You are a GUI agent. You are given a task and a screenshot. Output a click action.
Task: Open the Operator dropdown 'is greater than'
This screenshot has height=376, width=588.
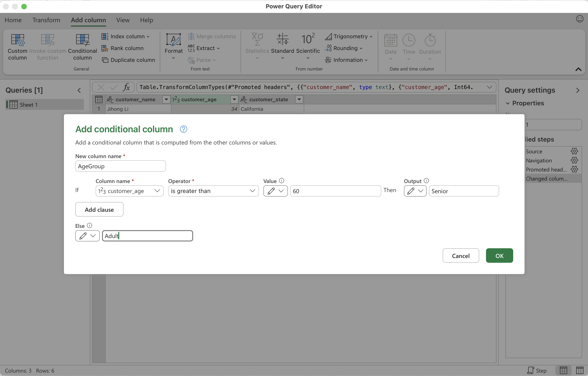coord(213,191)
